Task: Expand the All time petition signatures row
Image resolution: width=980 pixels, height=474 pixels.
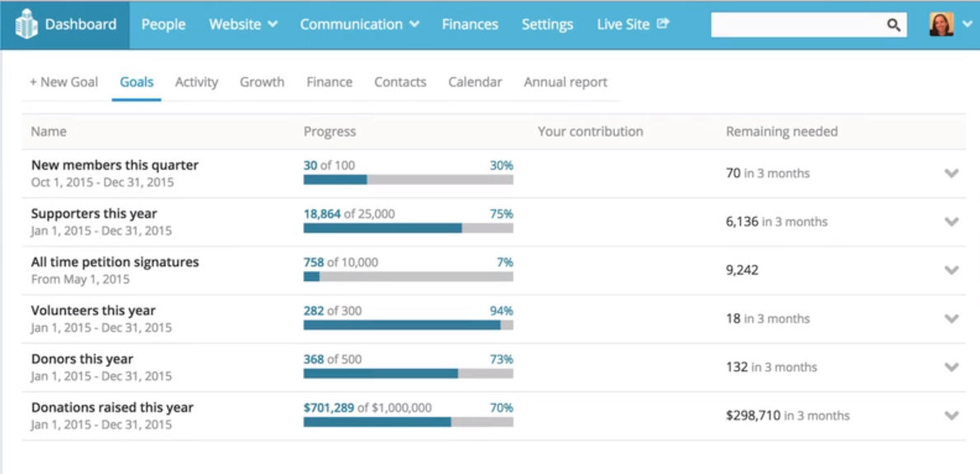Action: click(x=951, y=270)
